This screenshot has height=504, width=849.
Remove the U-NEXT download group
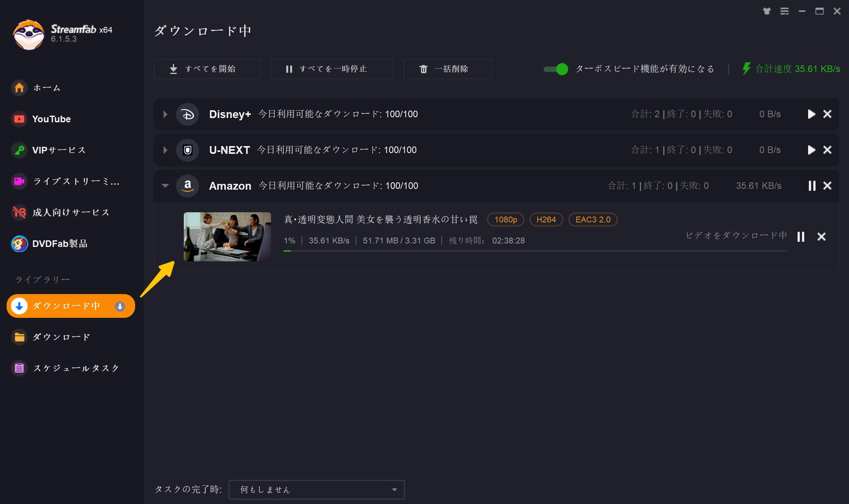tap(827, 150)
